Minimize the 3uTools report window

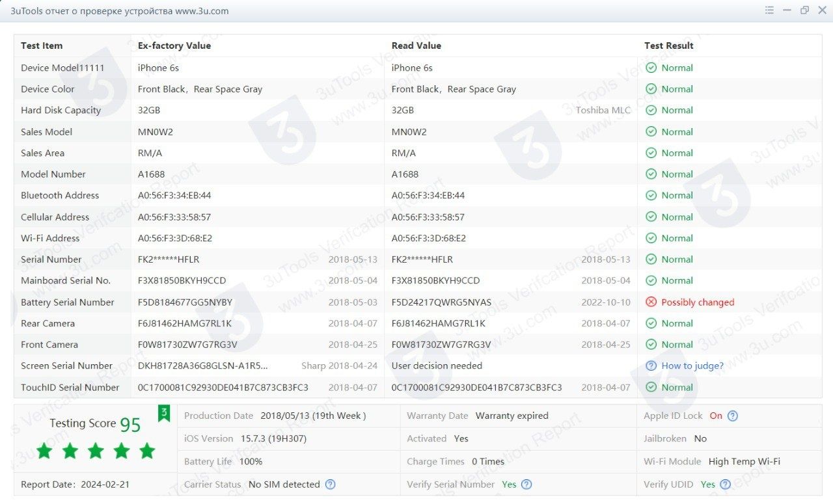787,10
